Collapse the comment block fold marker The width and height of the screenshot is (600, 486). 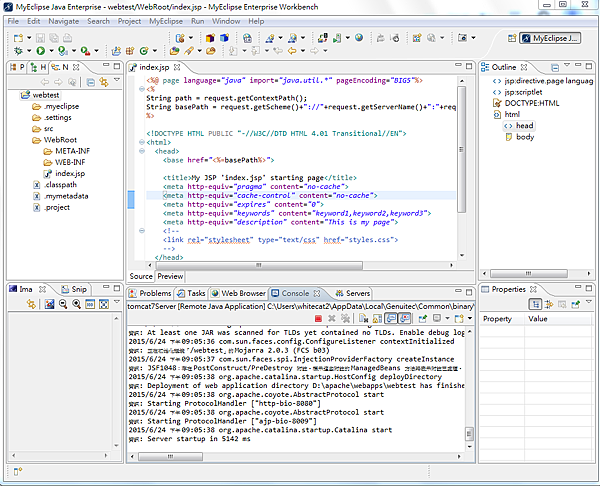pyautogui.click(x=142, y=231)
